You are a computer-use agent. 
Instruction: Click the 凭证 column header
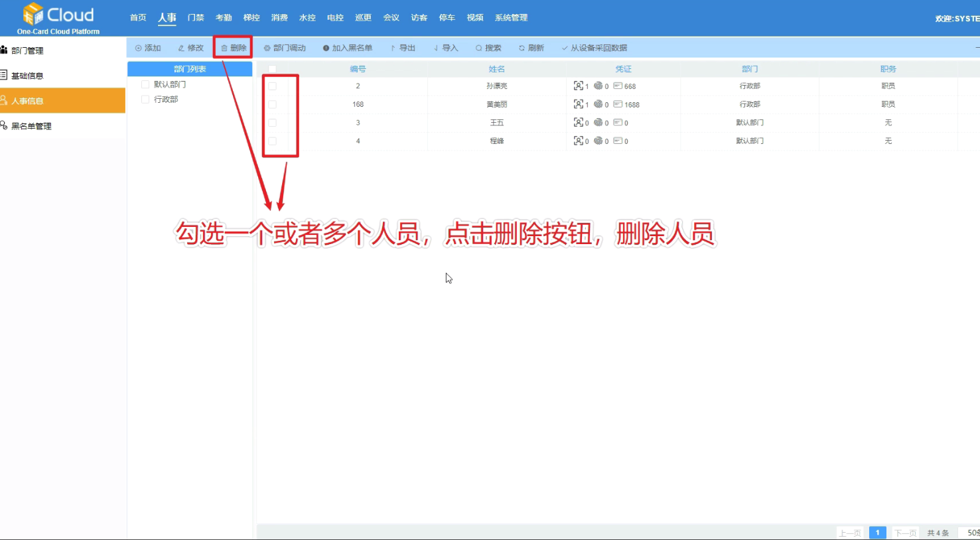tap(623, 69)
